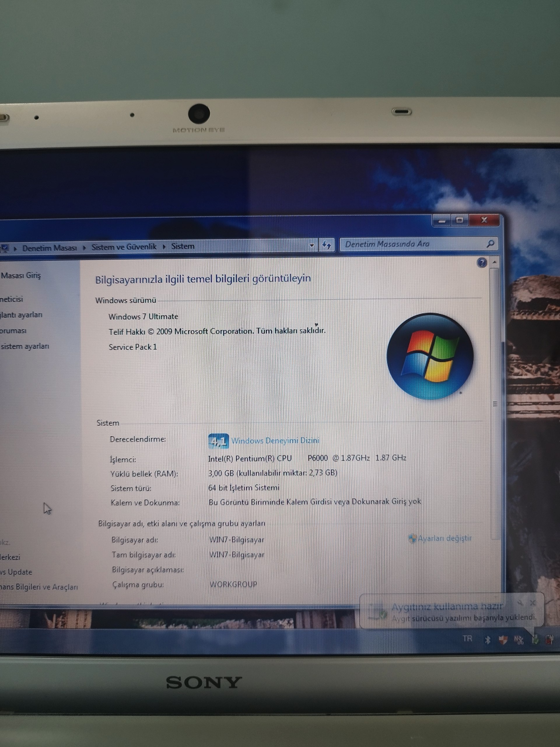The width and height of the screenshot is (560, 747).
Task: Minimize the Sistem window
Action: click(x=442, y=221)
